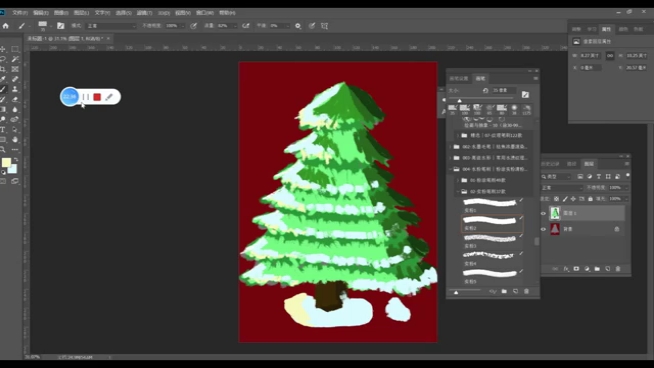
Task: Select the Eraser tool
Action: click(15, 99)
